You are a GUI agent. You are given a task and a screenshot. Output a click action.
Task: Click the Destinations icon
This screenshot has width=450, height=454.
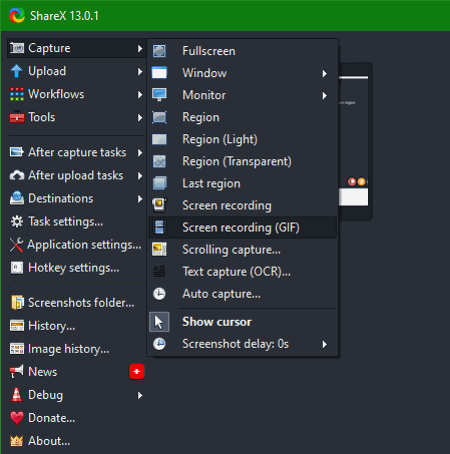[x=17, y=198]
